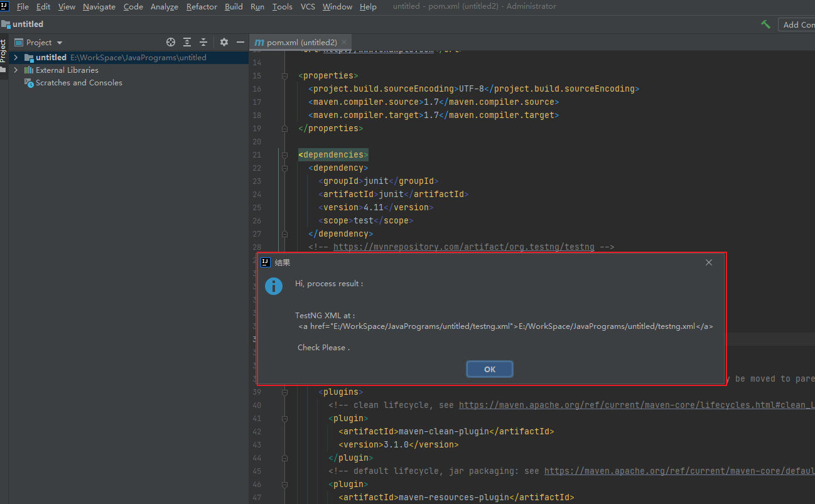Open the Code menu
Image resolution: width=815 pixels, height=504 pixels.
pyautogui.click(x=133, y=7)
